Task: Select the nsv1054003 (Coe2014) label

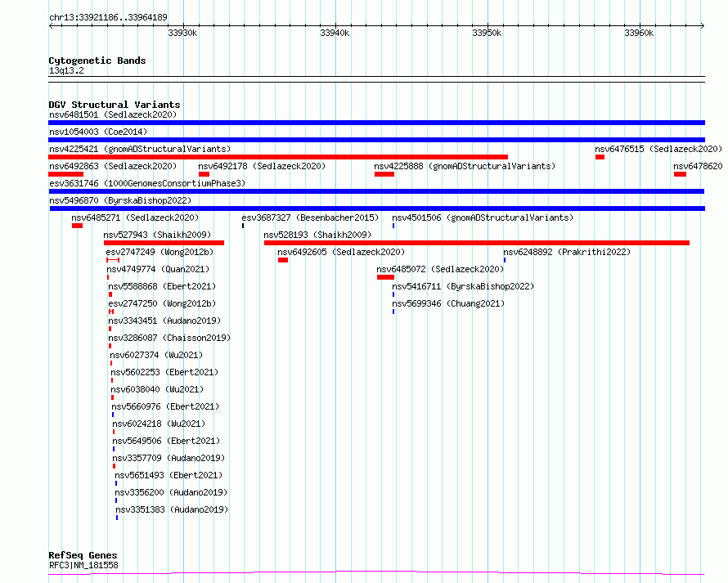Action: (x=98, y=132)
